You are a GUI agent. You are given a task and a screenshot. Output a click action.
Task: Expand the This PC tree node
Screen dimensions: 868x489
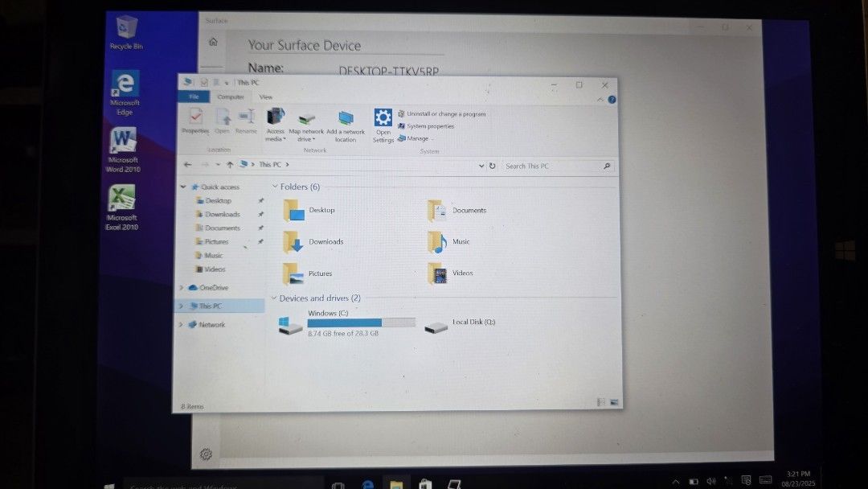click(181, 306)
